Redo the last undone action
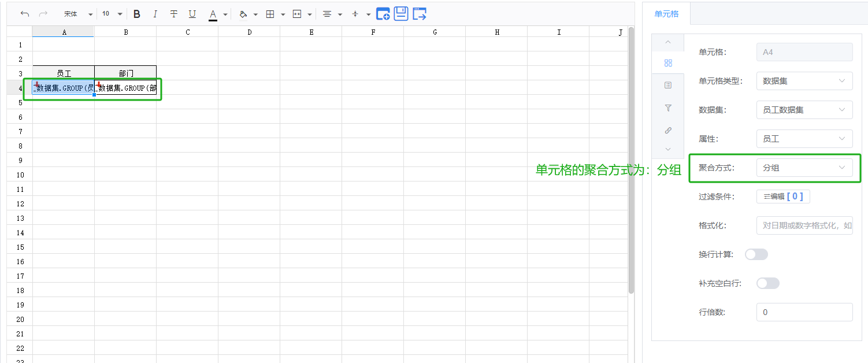 click(x=43, y=14)
